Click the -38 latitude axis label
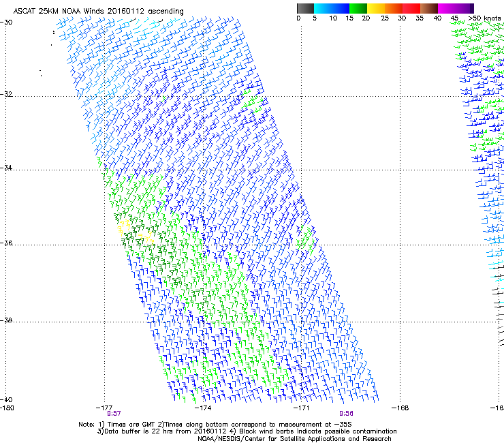The image size is (504, 443). point(6,320)
